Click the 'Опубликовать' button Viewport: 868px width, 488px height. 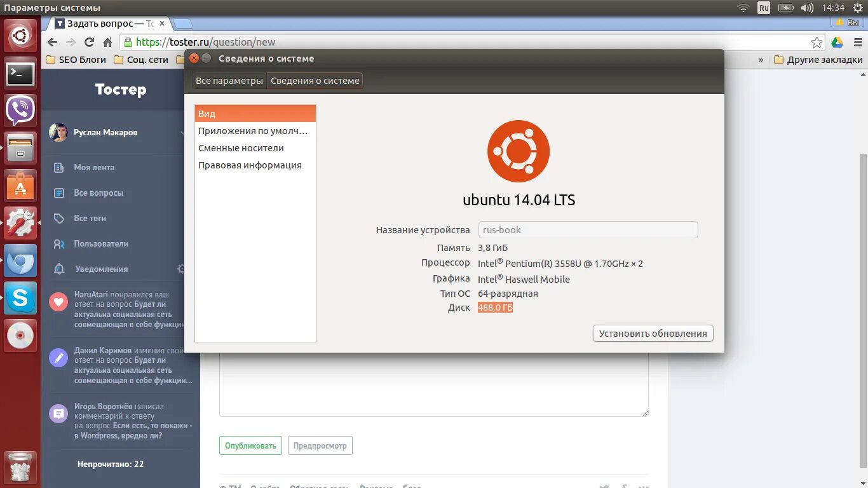[251, 445]
